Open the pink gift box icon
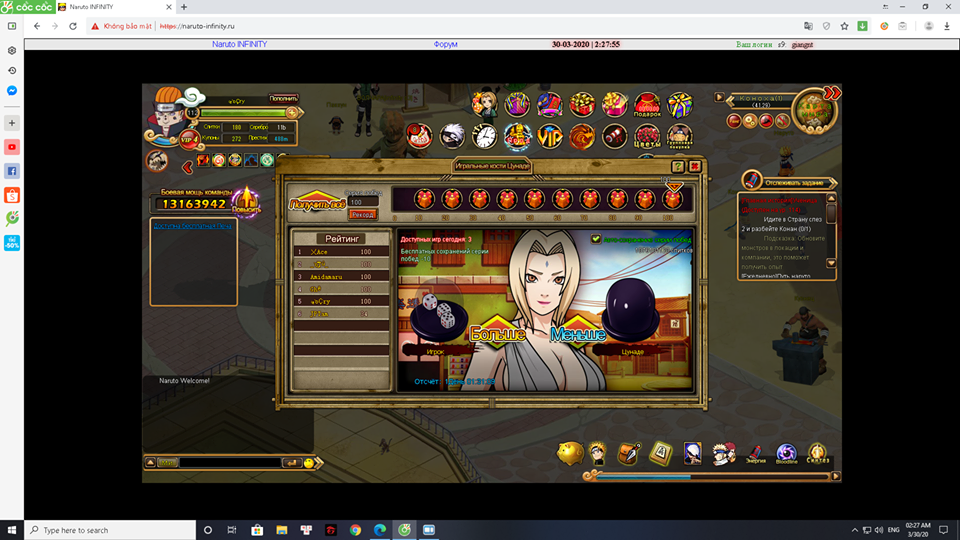This screenshot has width=960, height=540. click(x=614, y=105)
